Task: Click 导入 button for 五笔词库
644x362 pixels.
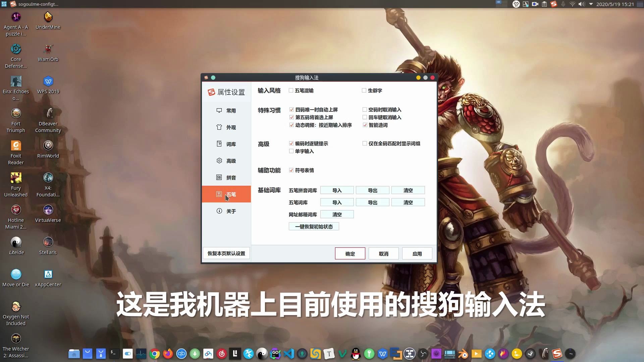Action: [337, 202]
